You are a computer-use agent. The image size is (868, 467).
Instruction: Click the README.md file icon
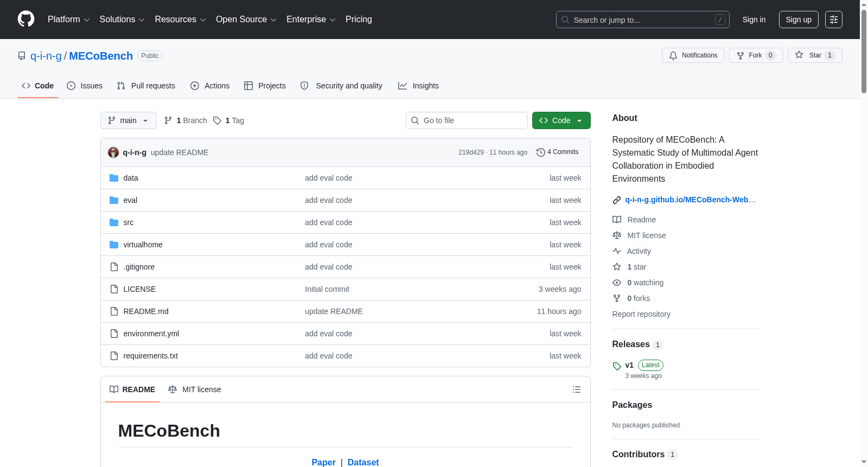pyautogui.click(x=114, y=311)
